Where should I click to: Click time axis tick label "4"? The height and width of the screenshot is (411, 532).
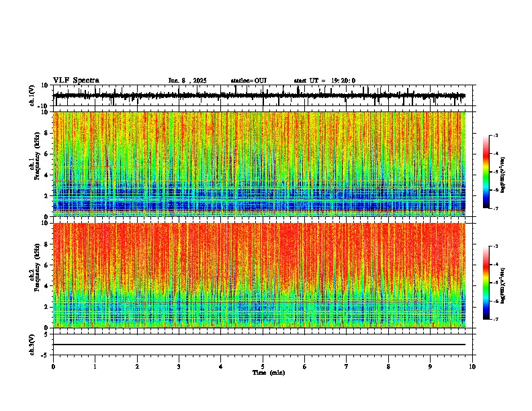coord(221,367)
